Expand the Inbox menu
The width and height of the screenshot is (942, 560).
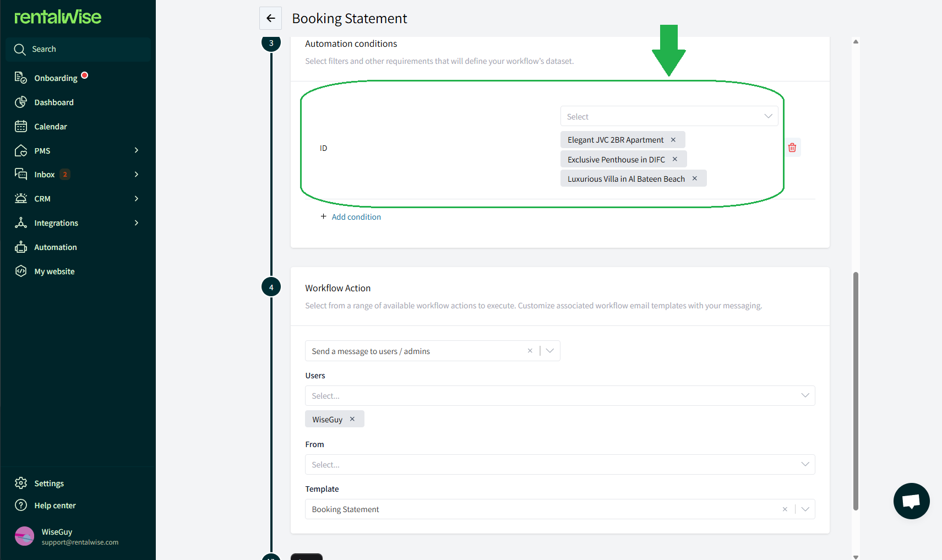coord(136,175)
